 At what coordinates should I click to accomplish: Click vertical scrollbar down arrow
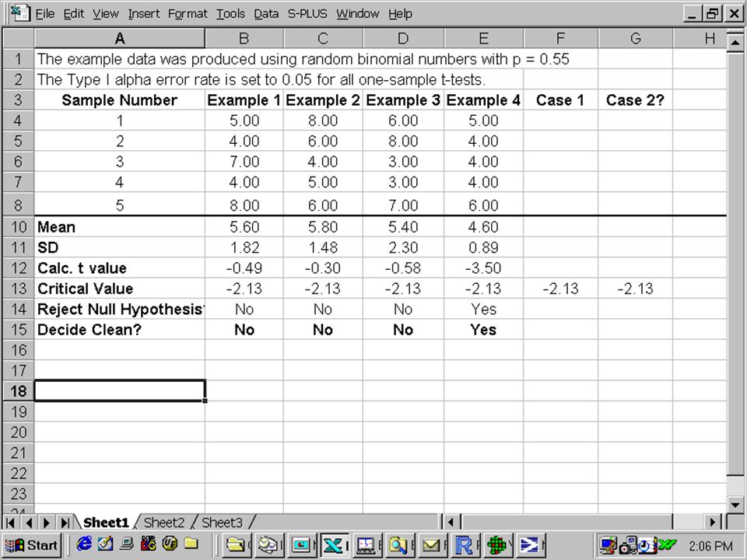(735, 504)
